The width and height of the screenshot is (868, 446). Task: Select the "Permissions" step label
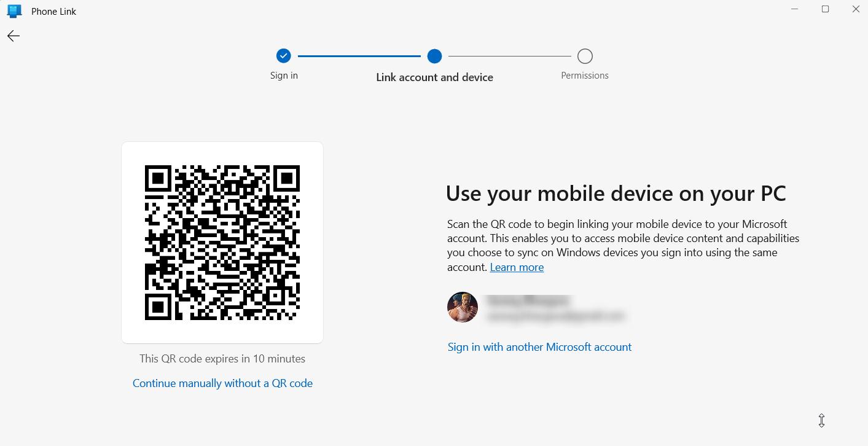coord(585,76)
